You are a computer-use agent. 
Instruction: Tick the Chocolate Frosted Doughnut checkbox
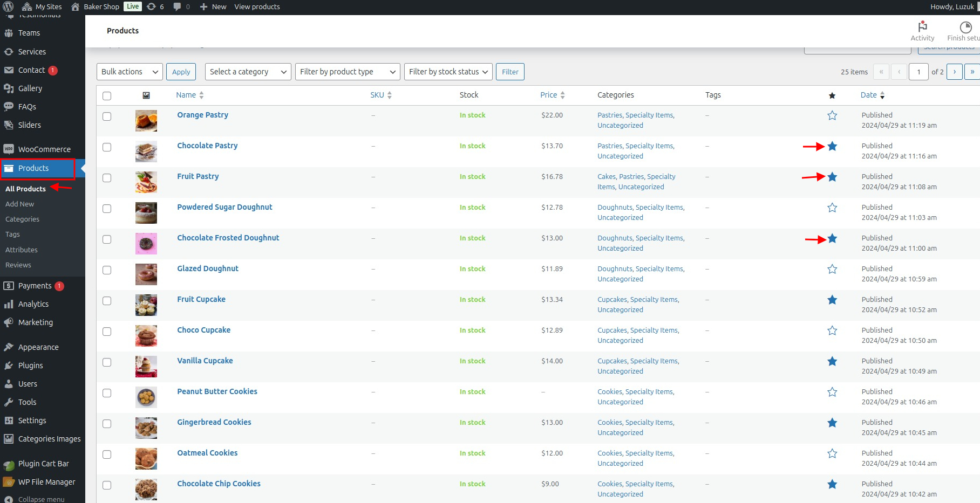click(x=107, y=239)
